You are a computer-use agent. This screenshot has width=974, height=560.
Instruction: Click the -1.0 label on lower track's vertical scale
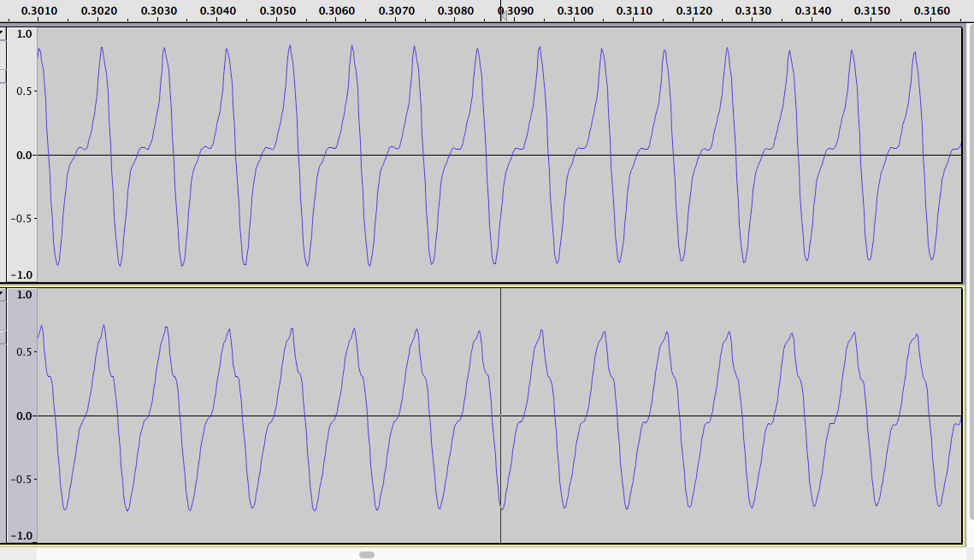[x=21, y=536]
